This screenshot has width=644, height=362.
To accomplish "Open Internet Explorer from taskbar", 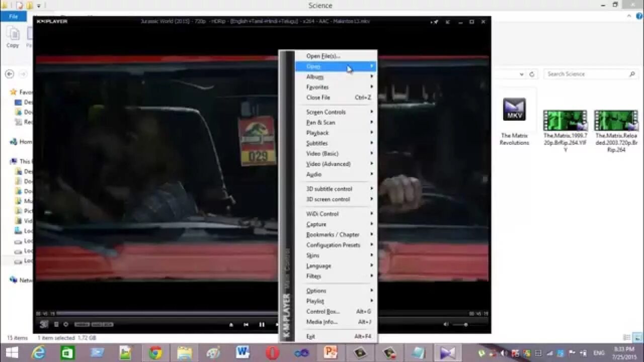I will (x=39, y=353).
